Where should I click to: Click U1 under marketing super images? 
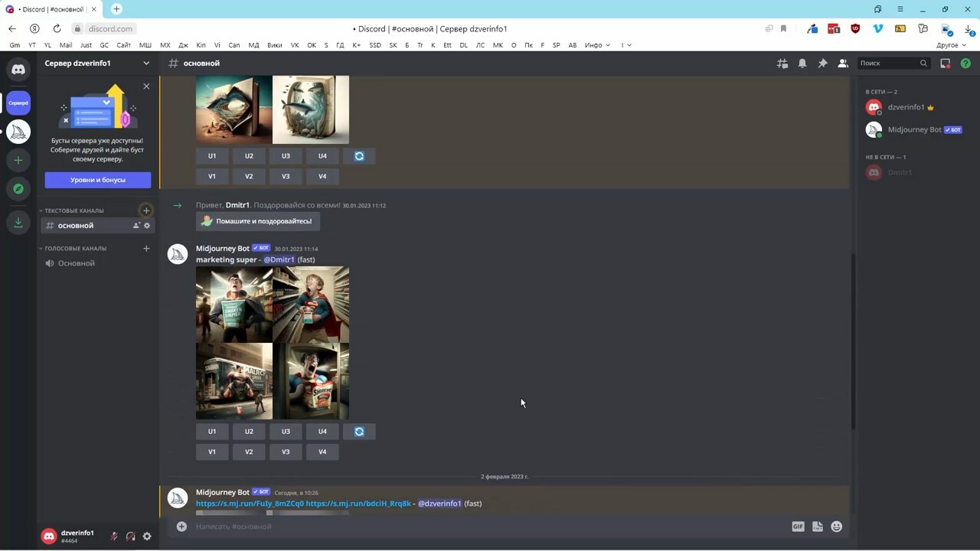pyautogui.click(x=212, y=432)
